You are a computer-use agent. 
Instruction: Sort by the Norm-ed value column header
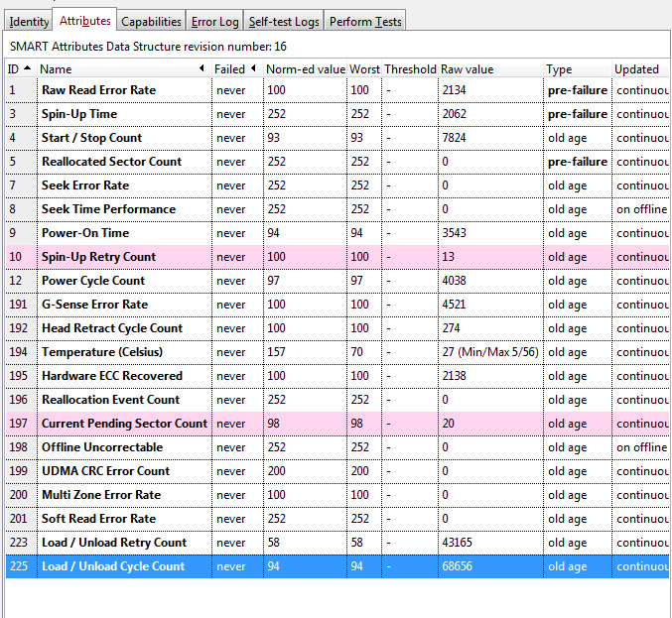coord(305,69)
